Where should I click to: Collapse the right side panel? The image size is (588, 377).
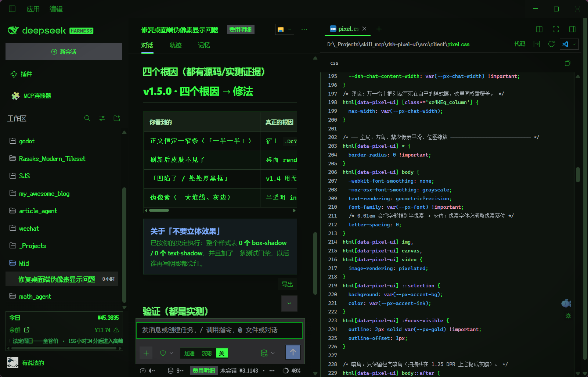tap(572, 29)
